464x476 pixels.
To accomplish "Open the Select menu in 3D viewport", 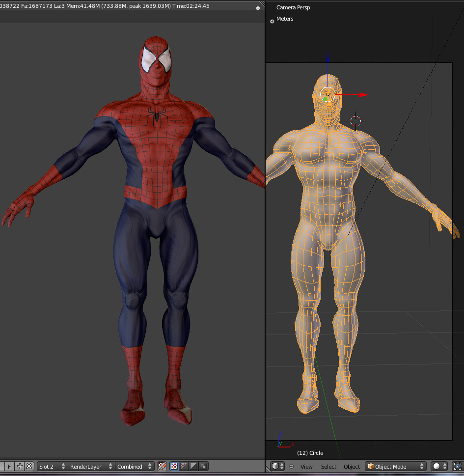I will pos(328,467).
